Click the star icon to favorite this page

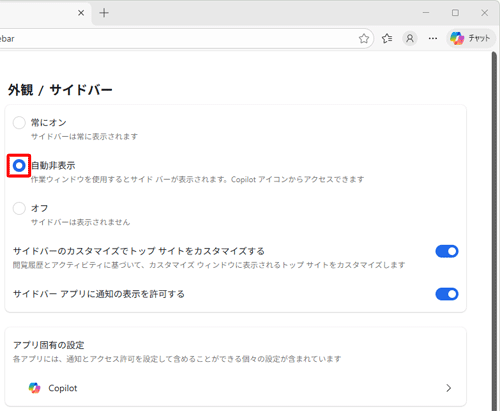tap(364, 39)
